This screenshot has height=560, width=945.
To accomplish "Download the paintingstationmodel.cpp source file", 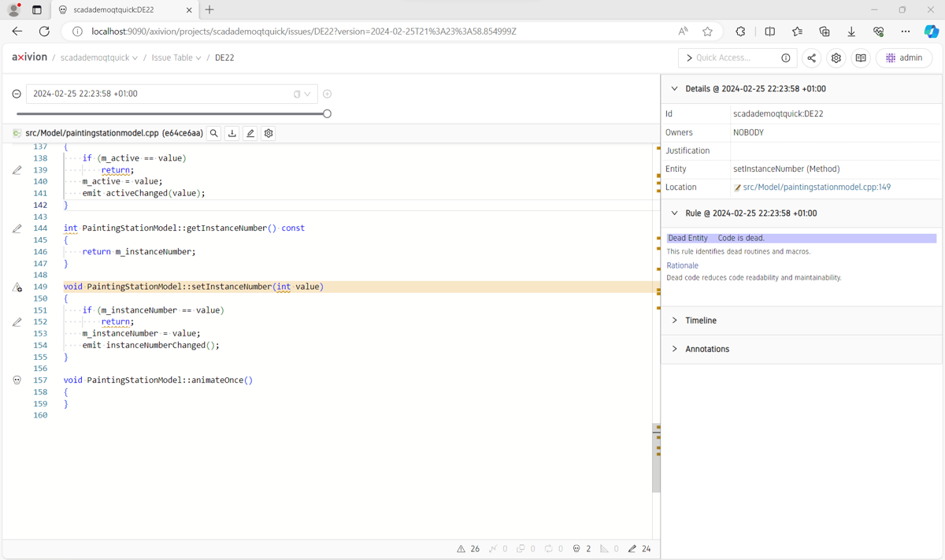I will [232, 134].
